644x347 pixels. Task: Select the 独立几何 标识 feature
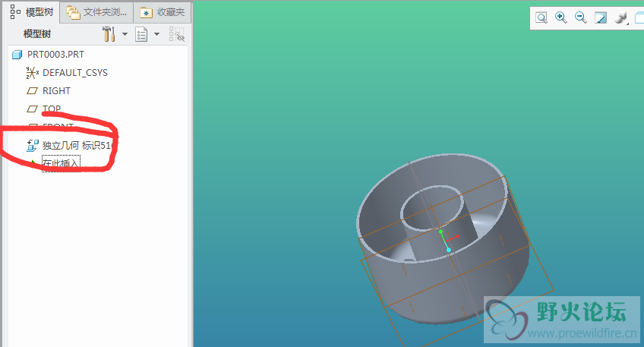(x=77, y=145)
